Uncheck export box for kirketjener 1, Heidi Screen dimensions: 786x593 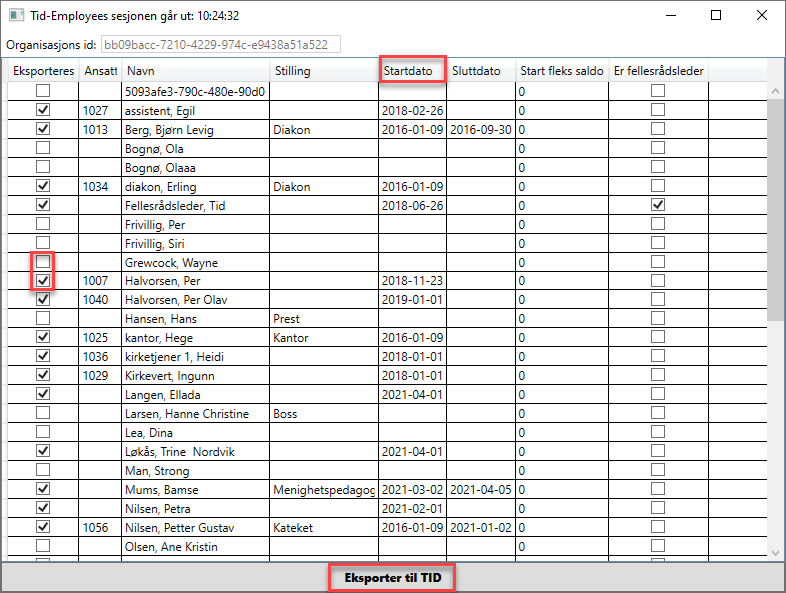[43, 356]
